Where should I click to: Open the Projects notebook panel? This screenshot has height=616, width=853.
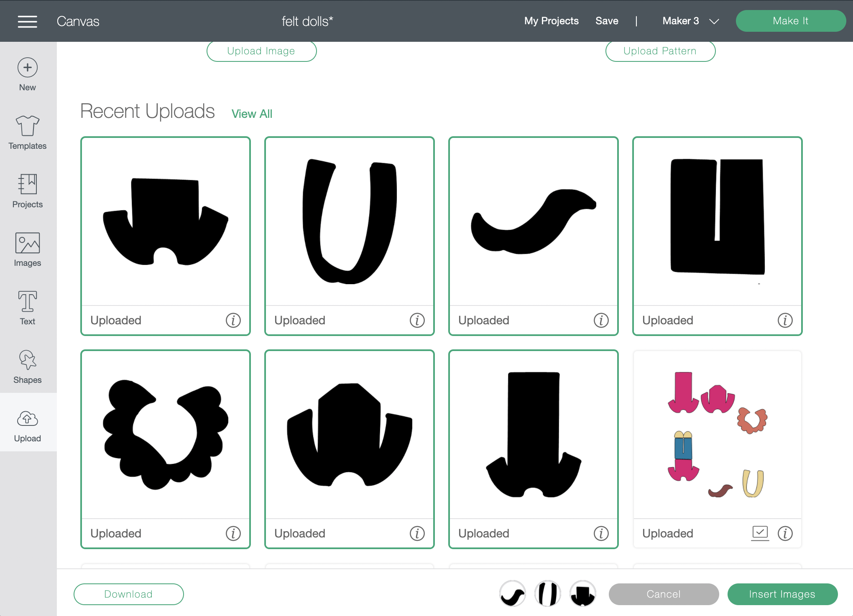point(28,191)
